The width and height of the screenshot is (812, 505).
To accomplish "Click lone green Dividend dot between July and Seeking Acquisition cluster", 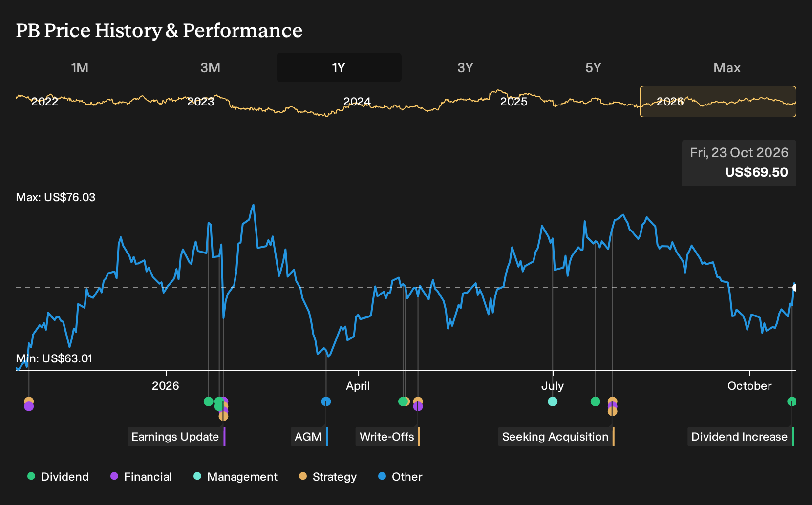I will [x=595, y=401].
